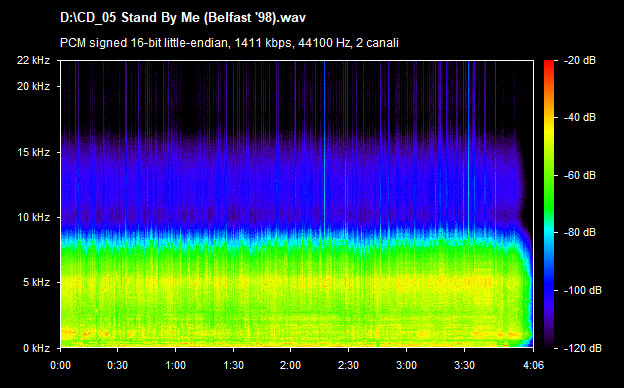Select the 4:06 end time marker

(533, 365)
